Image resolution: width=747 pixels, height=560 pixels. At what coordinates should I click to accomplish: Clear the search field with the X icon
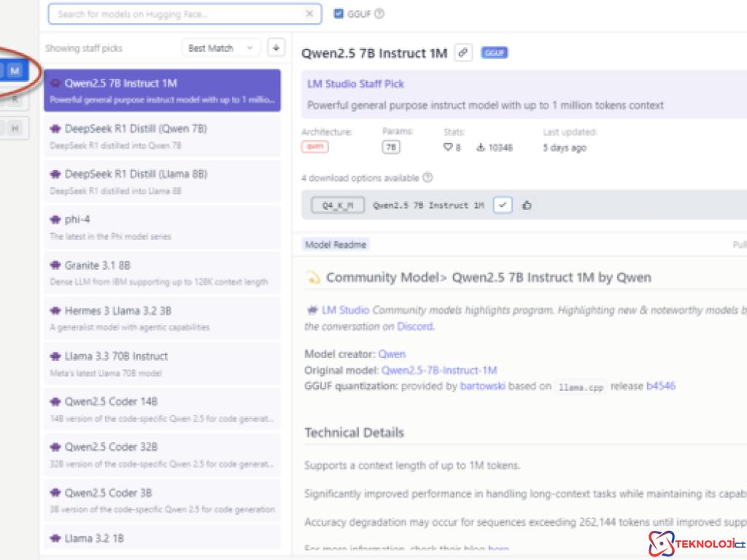(x=310, y=14)
